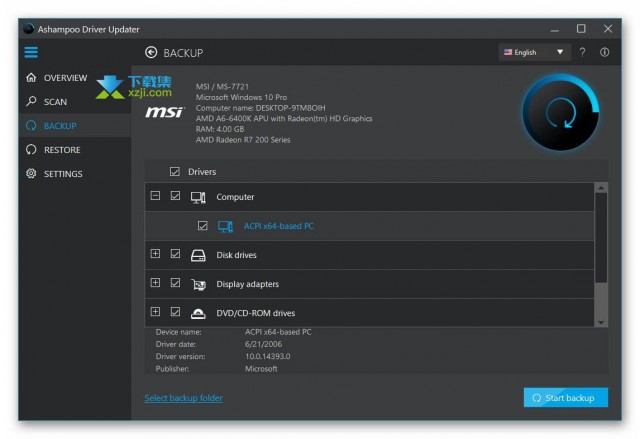Uncheck the Disk drives checkbox

coord(175,254)
